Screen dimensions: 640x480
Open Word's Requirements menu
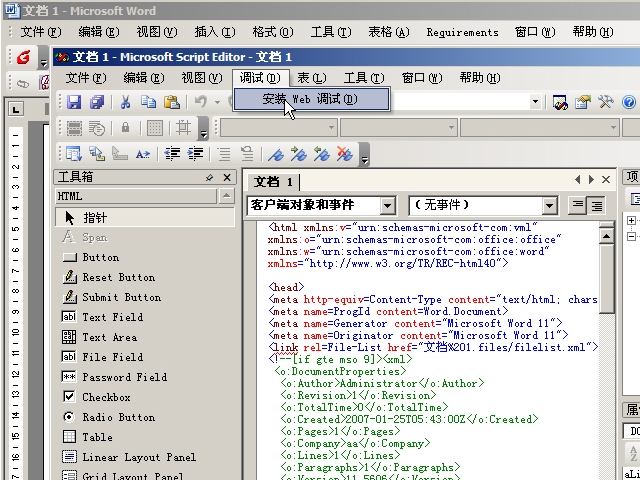point(462,32)
